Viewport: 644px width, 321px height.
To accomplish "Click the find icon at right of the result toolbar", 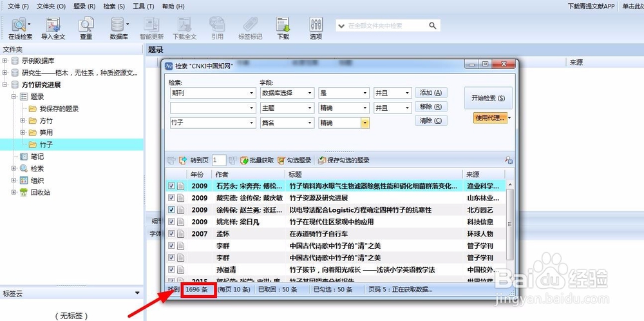I will coord(509,160).
